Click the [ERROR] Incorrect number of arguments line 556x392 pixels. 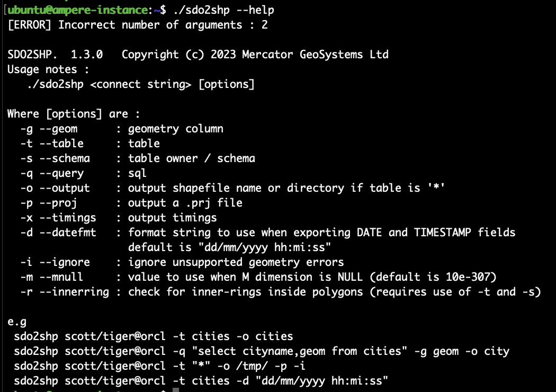coord(138,25)
